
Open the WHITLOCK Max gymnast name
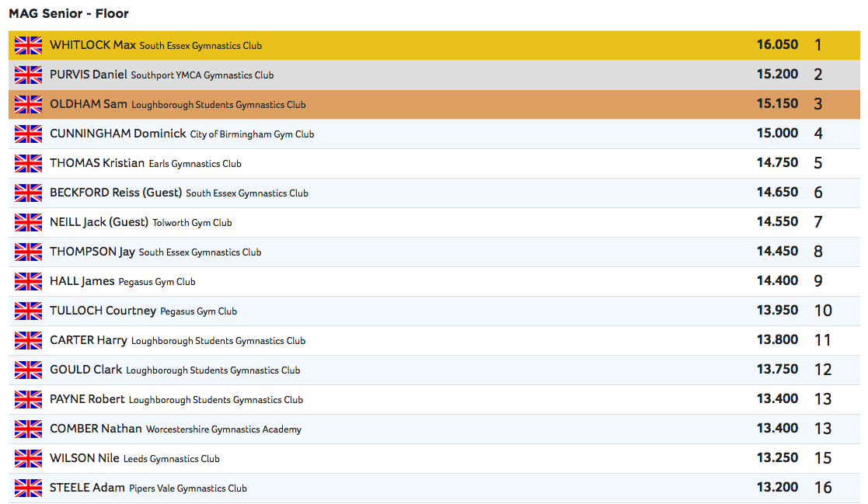92,45
